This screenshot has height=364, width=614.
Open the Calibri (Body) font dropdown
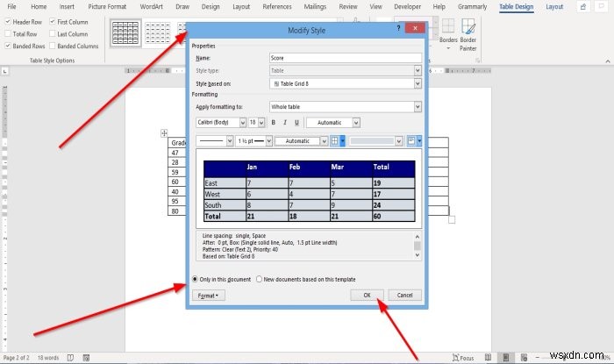pos(243,123)
